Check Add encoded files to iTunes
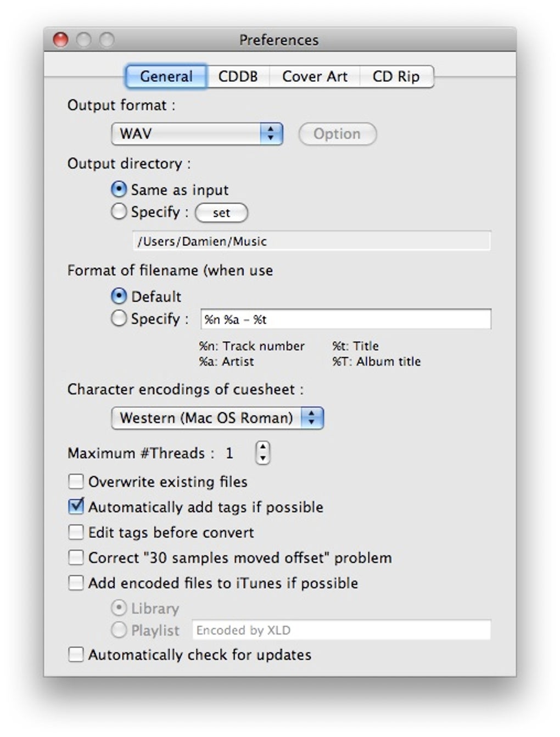Viewport: 560px width, 737px height. (76, 583)
